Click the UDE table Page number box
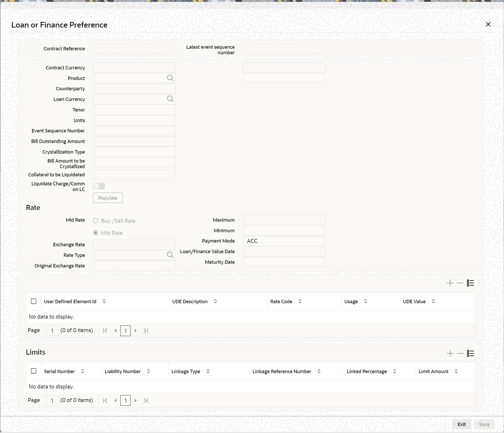This screenshot has width=504, height=433. 52,331
